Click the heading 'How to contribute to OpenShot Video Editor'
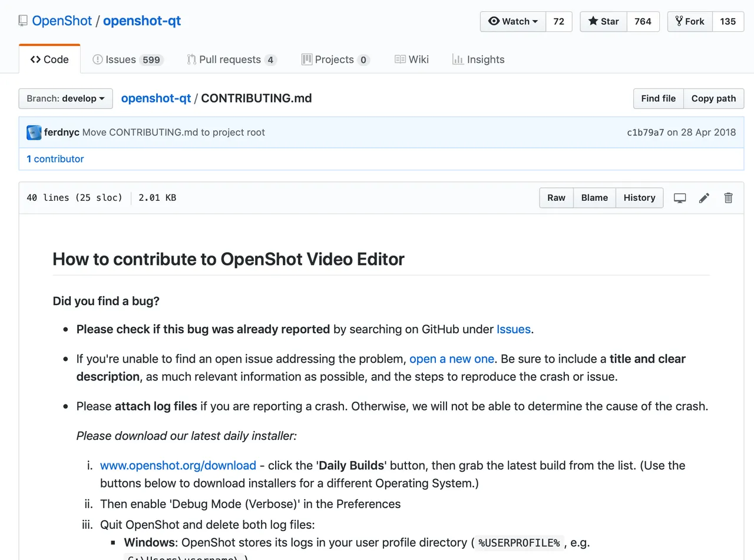 pos(229,259)
